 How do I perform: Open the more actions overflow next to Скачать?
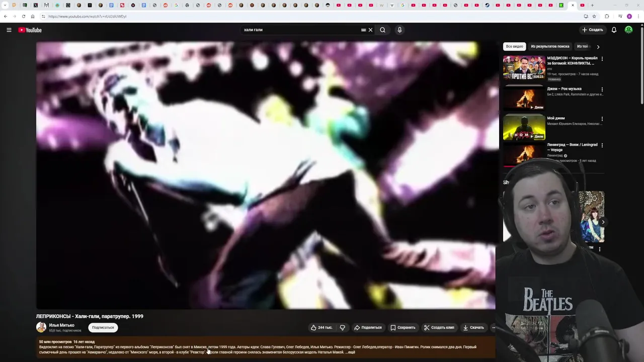click(x=493, y=327)
